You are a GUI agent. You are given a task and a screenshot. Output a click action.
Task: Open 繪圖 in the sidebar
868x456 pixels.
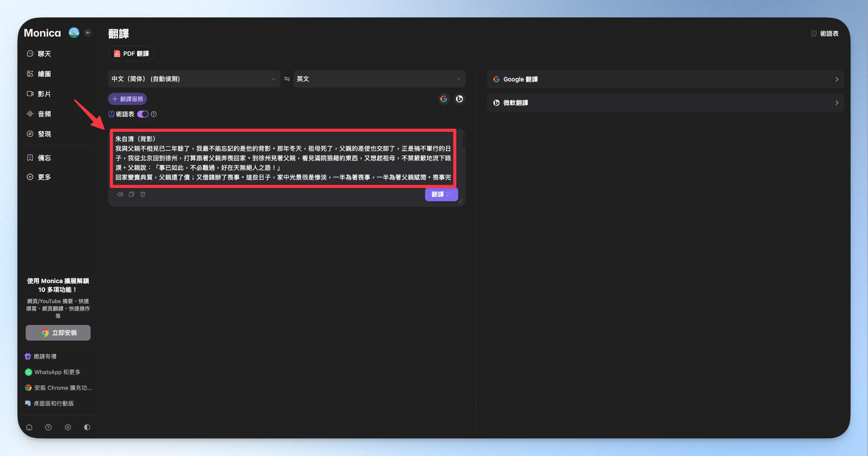[44, 74]
